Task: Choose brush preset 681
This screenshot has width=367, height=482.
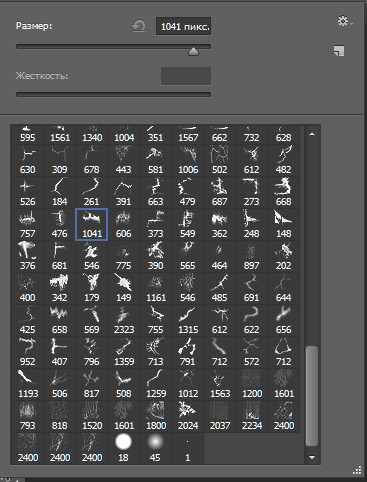Action: [x=60, y=257]
